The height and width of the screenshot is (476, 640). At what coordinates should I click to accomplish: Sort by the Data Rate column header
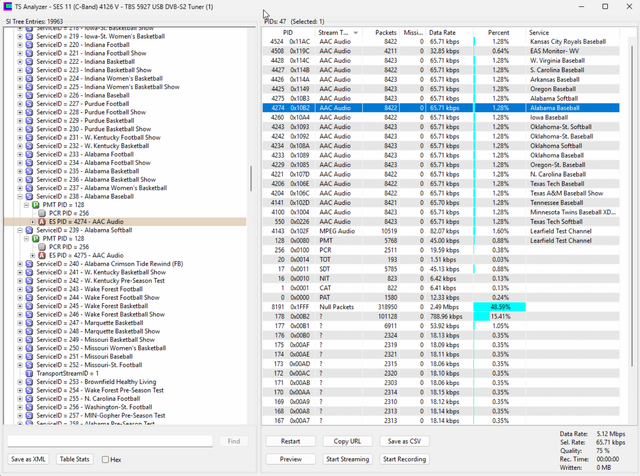(x=449, y=33)
